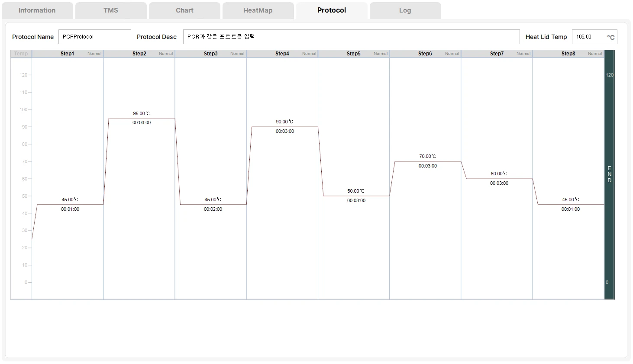633x364 pixels.
Task: Click the 95.00℃ temperature in Step2
Action: pos(142,113)
